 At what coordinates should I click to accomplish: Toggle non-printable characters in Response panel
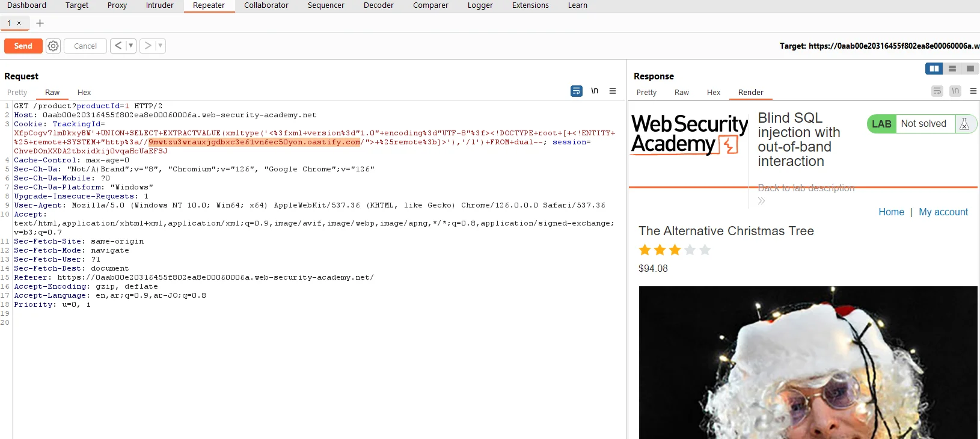955,91
